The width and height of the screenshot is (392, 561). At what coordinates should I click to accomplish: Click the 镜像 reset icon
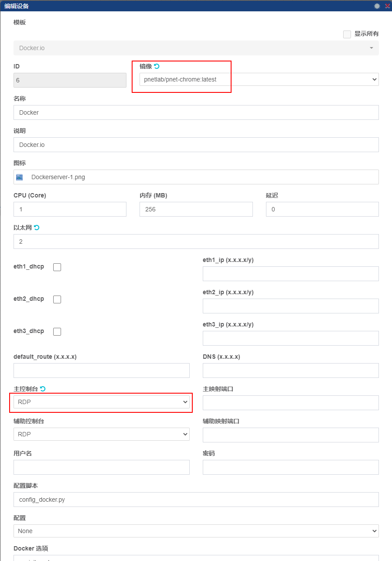(x=157, y=66)
